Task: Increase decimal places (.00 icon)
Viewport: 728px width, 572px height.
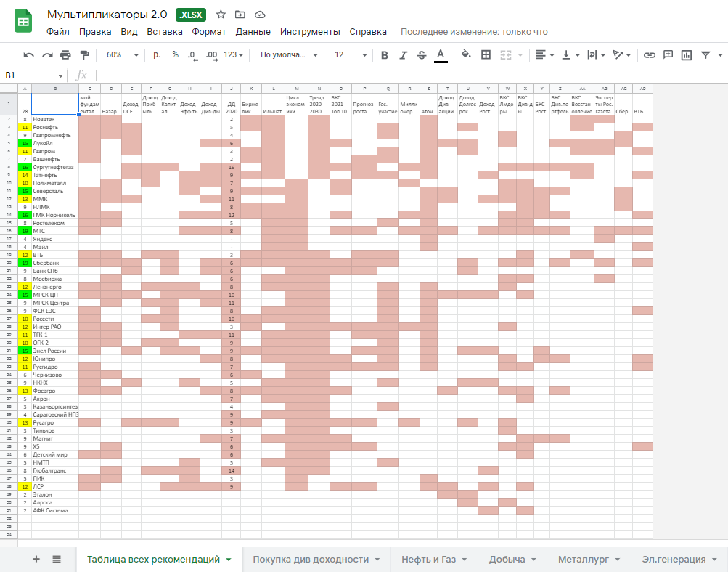Action: coord(212,55)
